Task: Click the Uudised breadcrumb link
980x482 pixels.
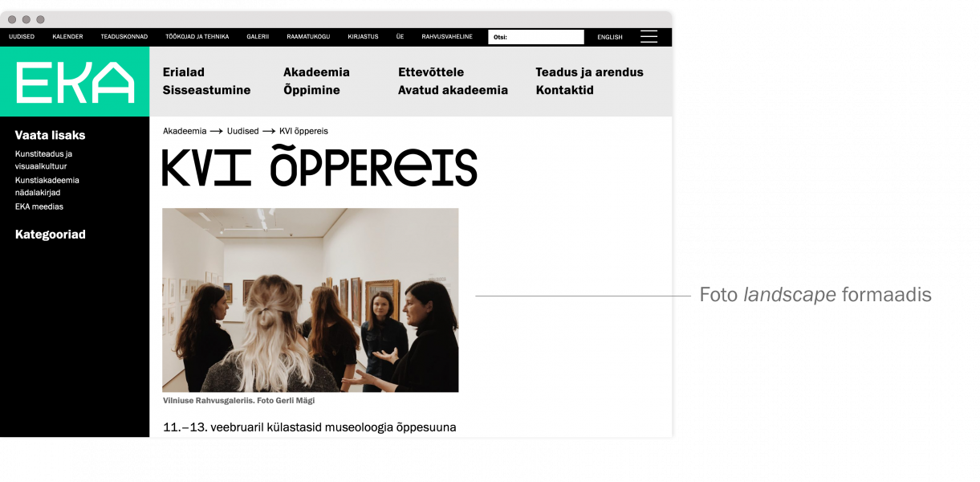Action: click(x=242, y=131)
